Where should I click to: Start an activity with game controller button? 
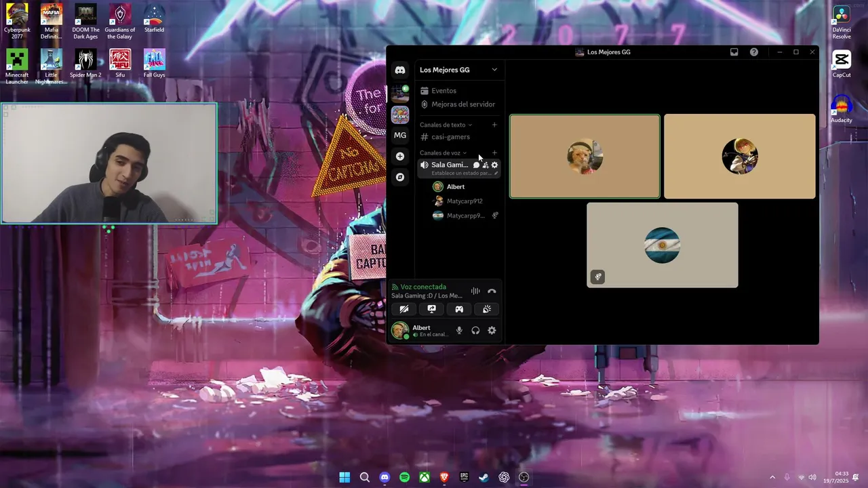459,309
